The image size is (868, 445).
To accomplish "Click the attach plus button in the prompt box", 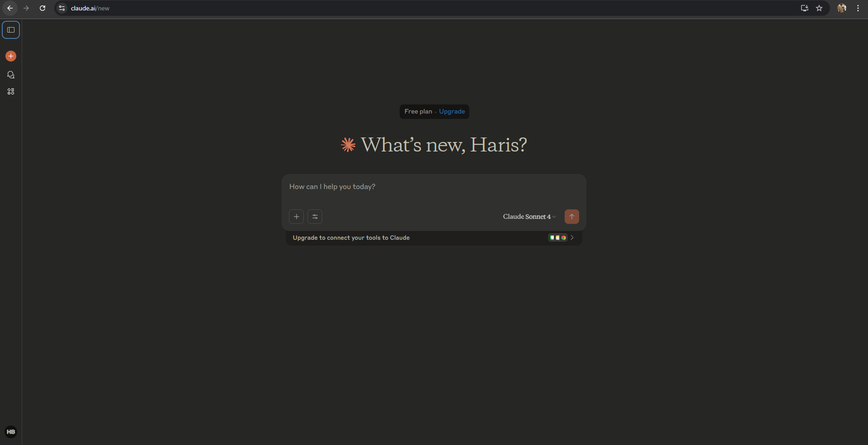I will click(x=297, y=217).
